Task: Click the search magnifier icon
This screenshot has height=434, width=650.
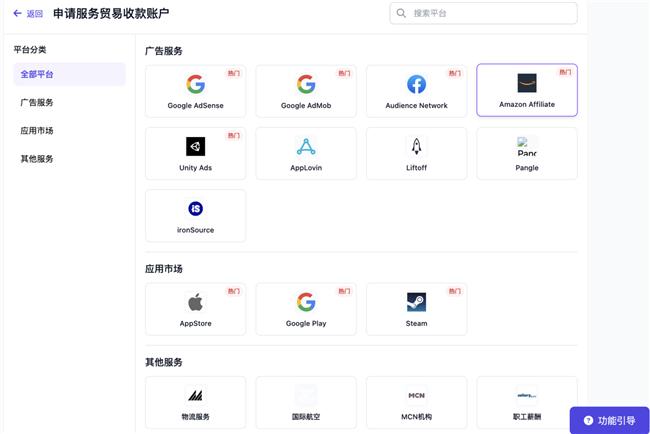Action: 401,13
